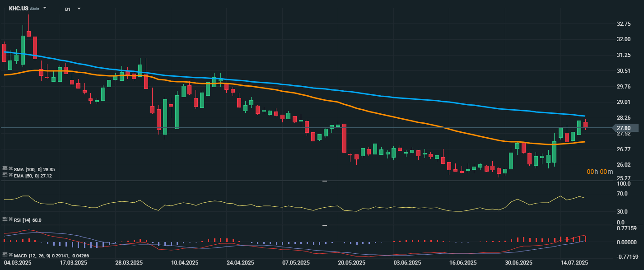Click the 30.51 price axis label
Image resolution: width=644 pixels, height=270 pixels.
coord(623,71)
